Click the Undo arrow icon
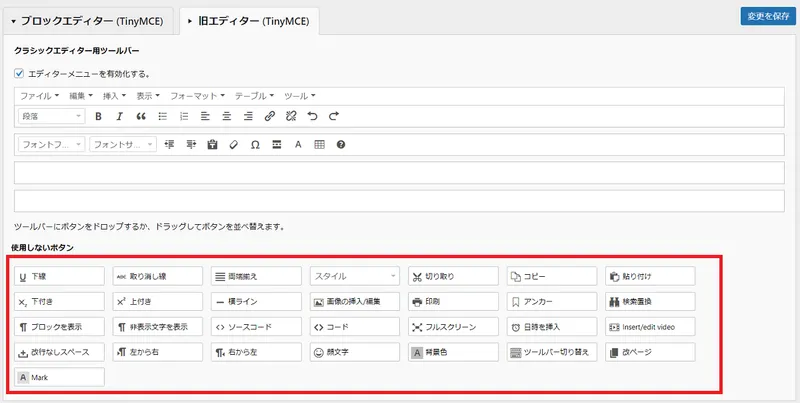 pos(312,116)
